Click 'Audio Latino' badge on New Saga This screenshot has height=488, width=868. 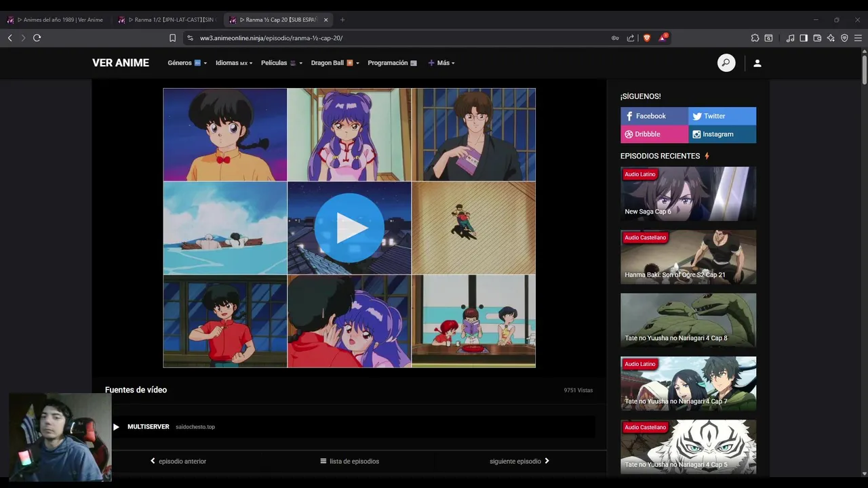pyautogui.click(x=640, y=174)
